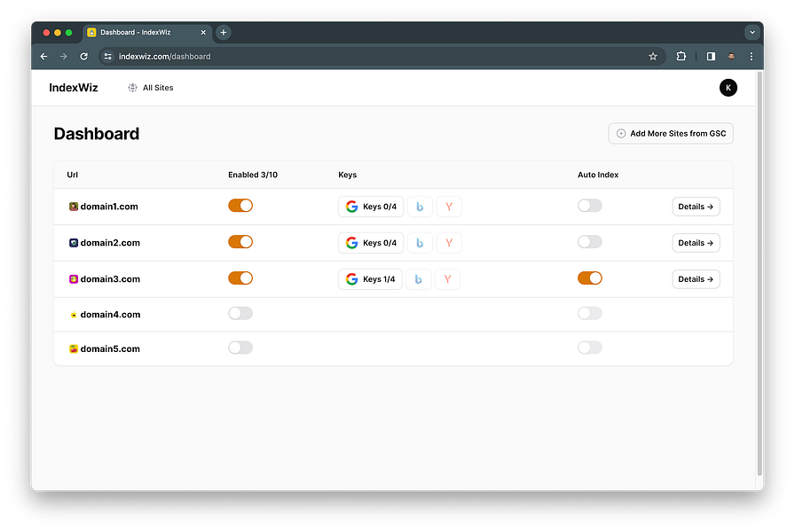
Task: Select the Bing icon for domain2.com
Action: pos(420,243)
